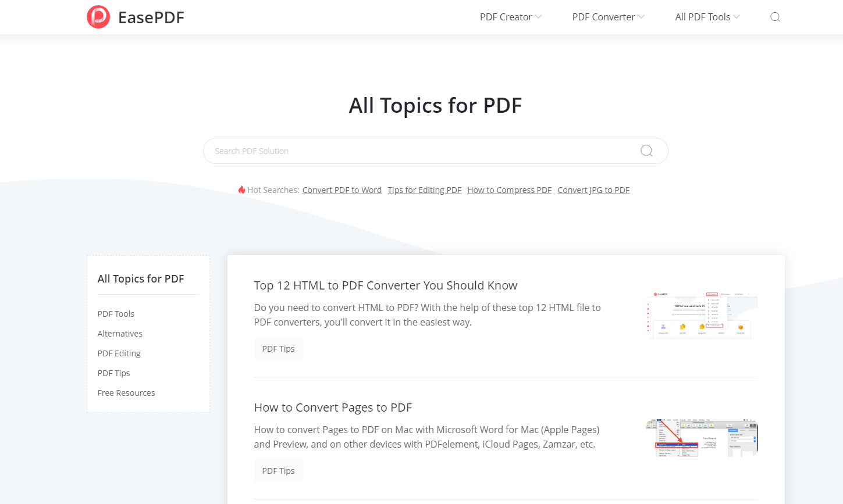
Task: Click PDF Tips tag under Pages article
Action: pyautogui.click(x=279, y=471)
